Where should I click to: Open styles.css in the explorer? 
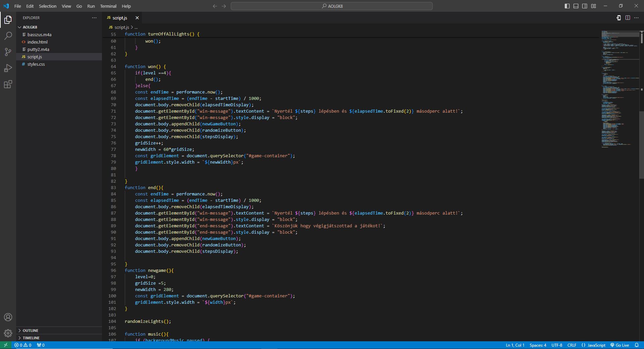59,64
